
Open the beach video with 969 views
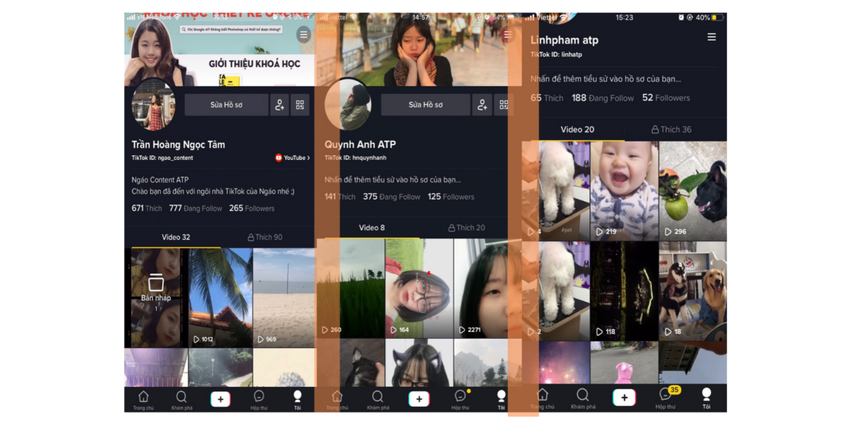[284, 297]
